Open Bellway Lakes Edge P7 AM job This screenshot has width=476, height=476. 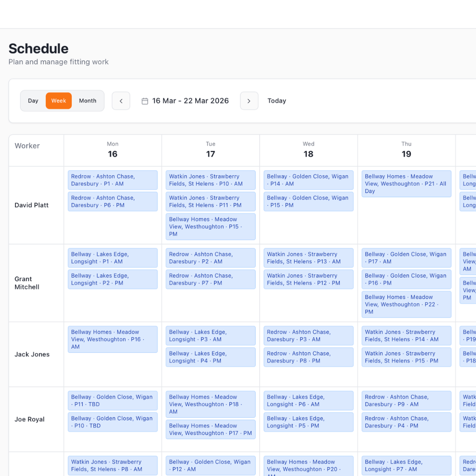coord(406,465)
